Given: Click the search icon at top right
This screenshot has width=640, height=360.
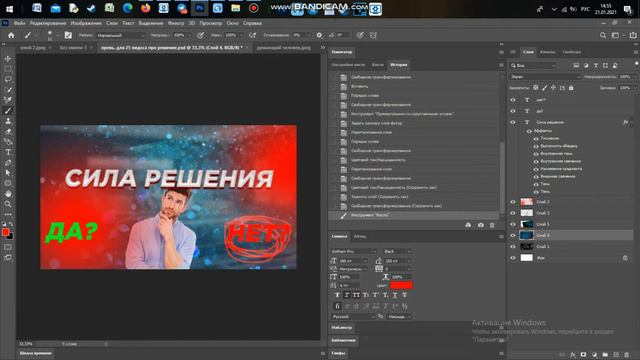Looking at the screenshot, I should pos(603,36).
